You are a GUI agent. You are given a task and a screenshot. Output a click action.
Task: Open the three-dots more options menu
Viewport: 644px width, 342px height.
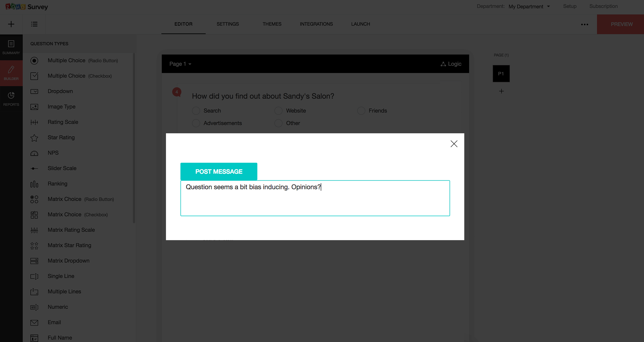coord(585,25)
